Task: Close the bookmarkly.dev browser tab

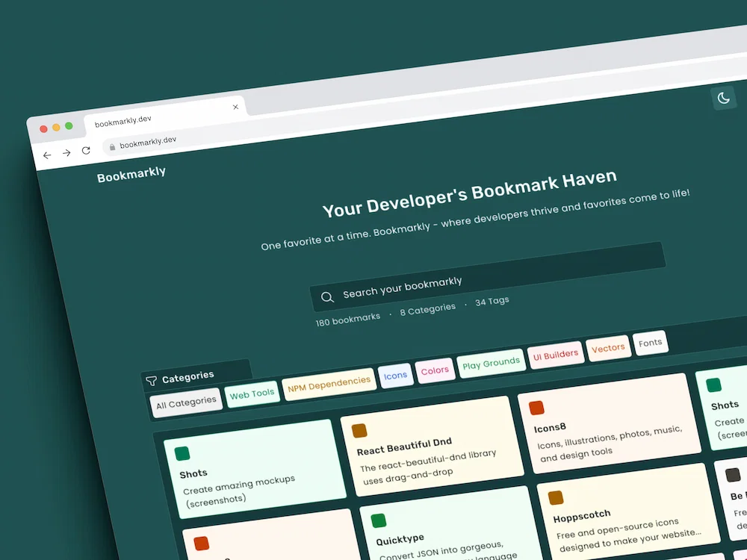Action: coord(235,107)
